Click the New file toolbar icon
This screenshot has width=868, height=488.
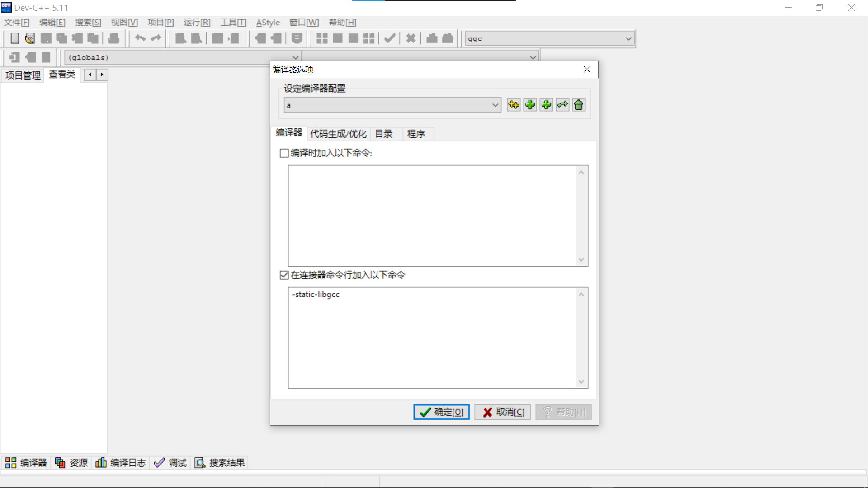pos(15,38)
